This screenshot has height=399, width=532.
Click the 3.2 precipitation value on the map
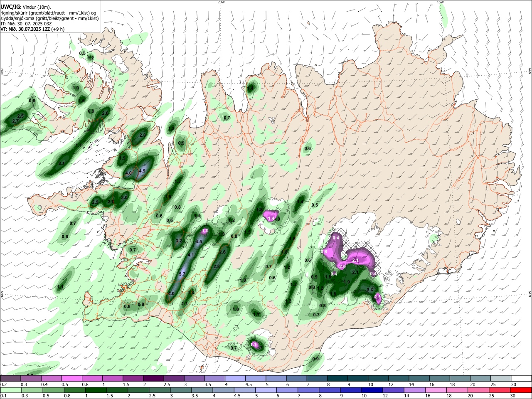[x=179, y=241]
